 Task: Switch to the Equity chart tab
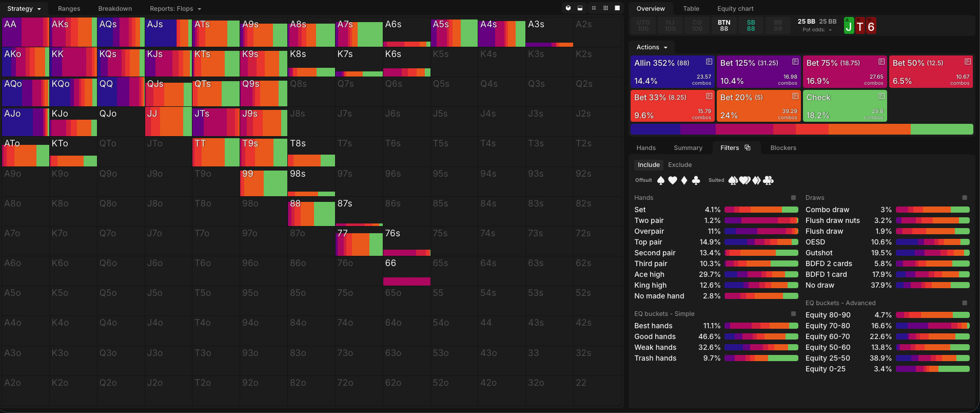pyautogui.click(x=735, y=9)
